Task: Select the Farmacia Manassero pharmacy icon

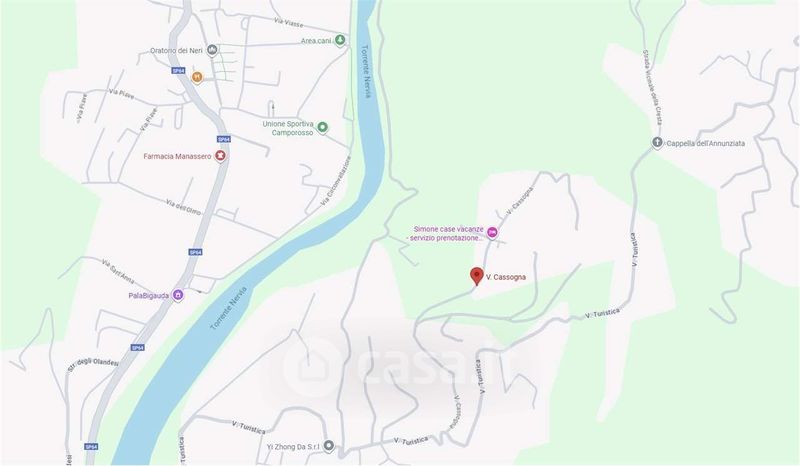Action: coord(220,156)
